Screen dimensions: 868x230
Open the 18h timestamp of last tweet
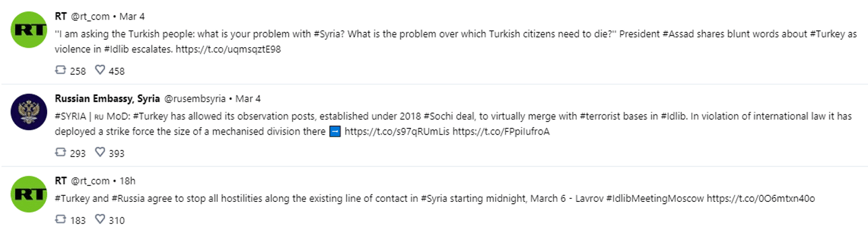click(x=127, y=181)
